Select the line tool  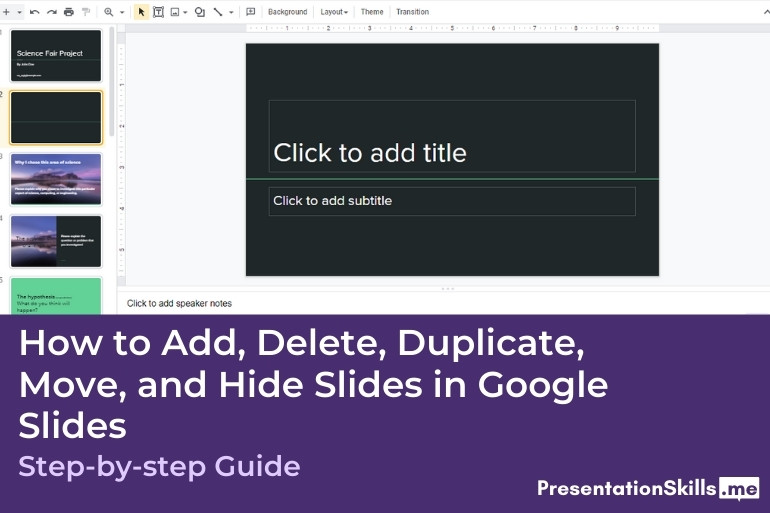pyautogui.click(x=218, y=12)
